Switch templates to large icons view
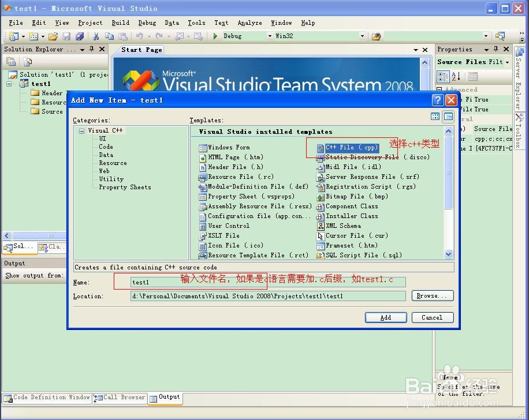529x420 pixels. point(435,117)
